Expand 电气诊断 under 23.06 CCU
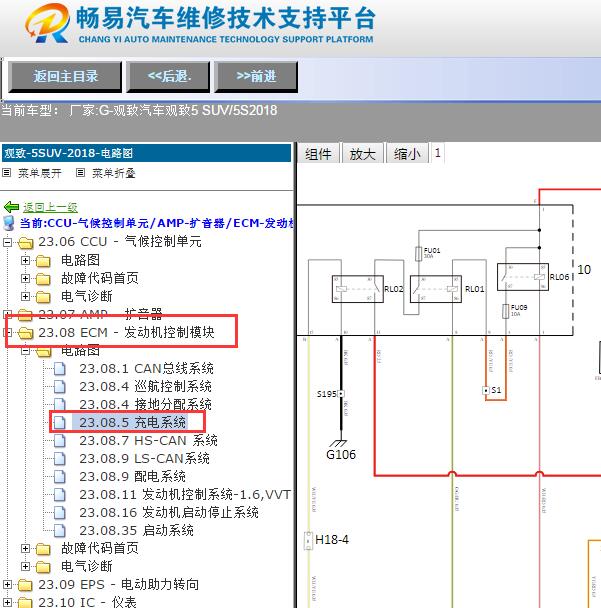601x608 pixels. (x=26, y=296)
